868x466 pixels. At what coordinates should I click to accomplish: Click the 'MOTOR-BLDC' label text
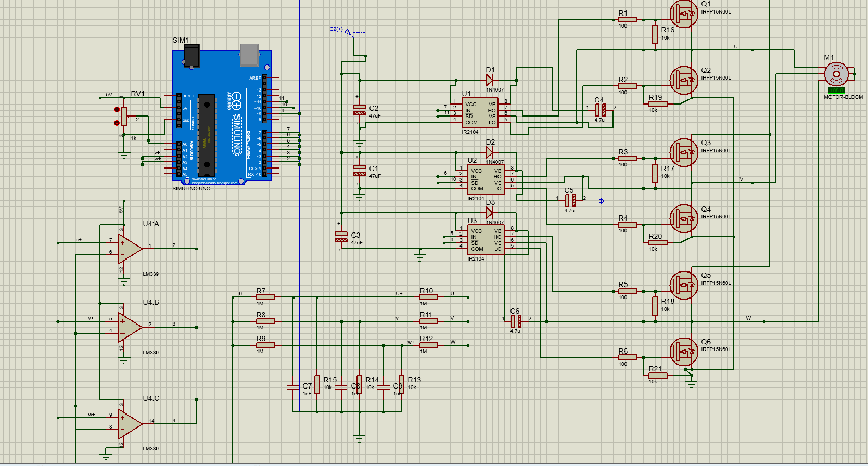(x=843, y=97)
